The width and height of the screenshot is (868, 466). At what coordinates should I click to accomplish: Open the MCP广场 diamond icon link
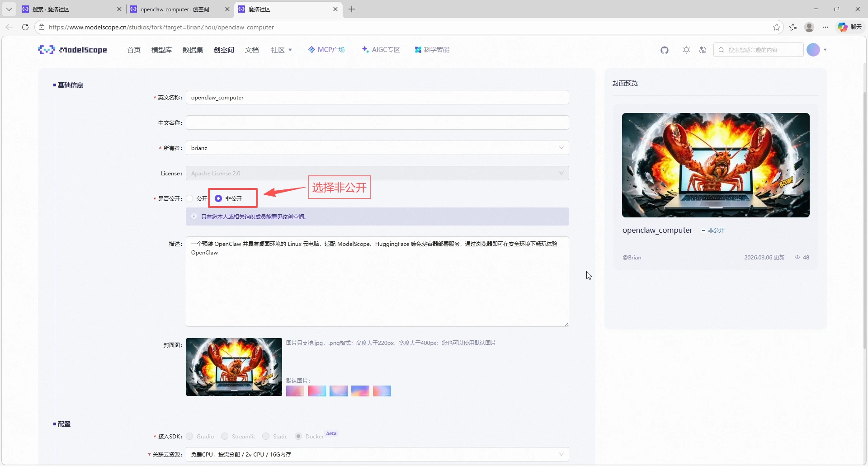311,50
